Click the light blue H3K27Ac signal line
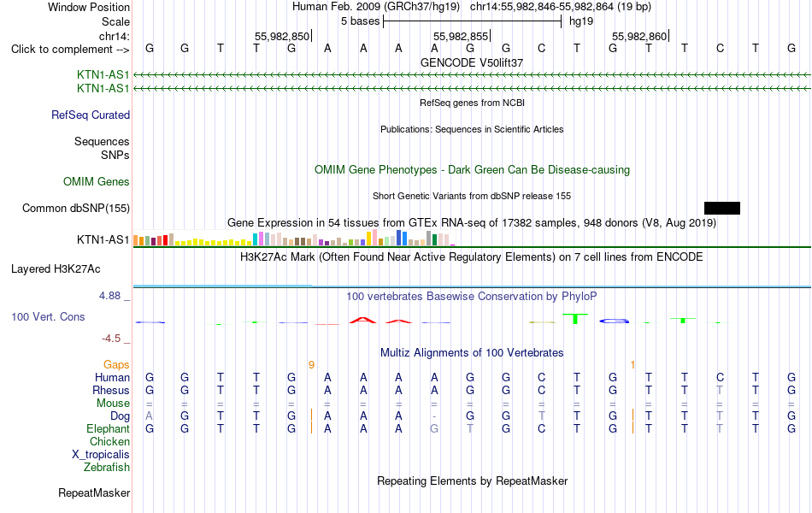812x513 pixels. click(472, 286)
